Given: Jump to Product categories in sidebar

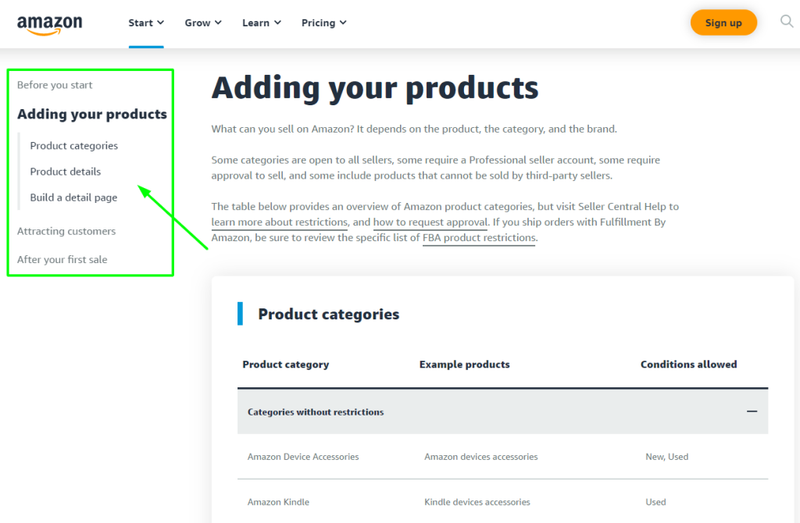Looking at the screenshot, I should pos(73,146).
